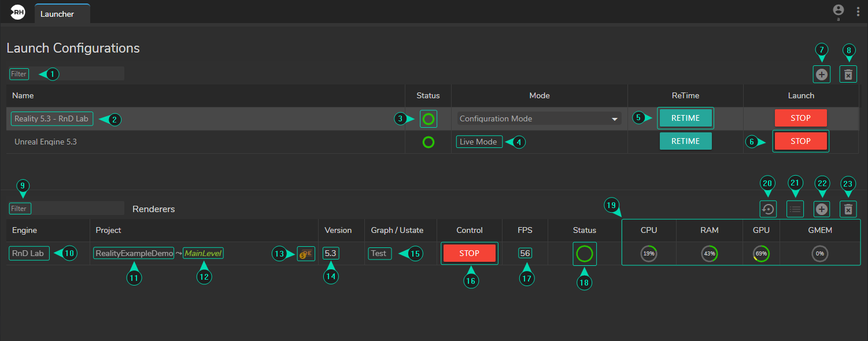Open the user account icon

[838, 10]
